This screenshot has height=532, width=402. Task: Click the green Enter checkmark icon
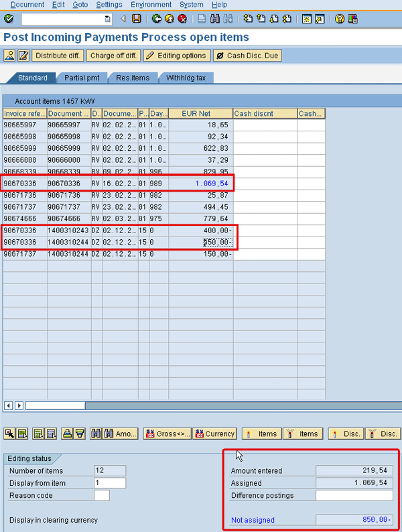coord(8,19)
